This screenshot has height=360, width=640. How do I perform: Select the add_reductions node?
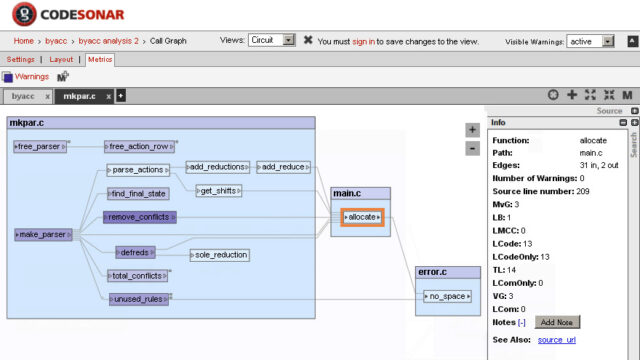point(218,167)
